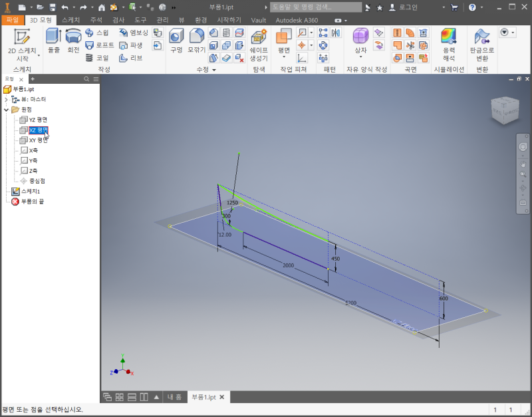The width and height of the screenshot is (532, 417).
Task: Collapse the 원점 folder node
Action: tap(6, 110)
